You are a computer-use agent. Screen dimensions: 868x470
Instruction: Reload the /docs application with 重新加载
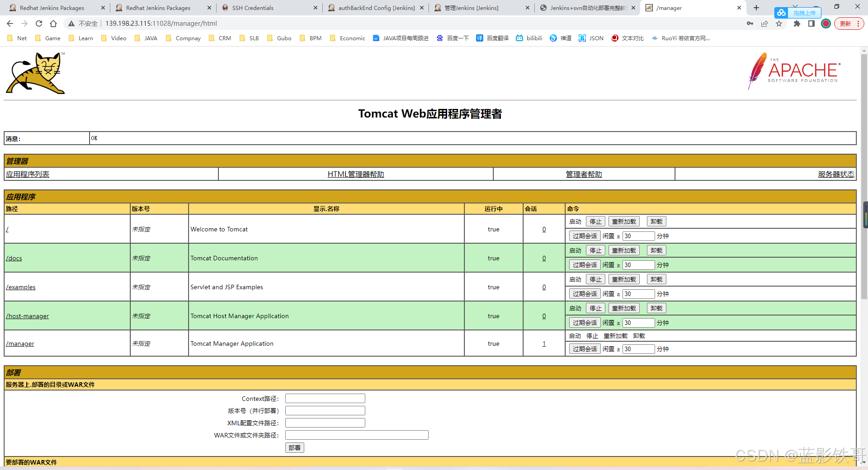tap(624, 250)
